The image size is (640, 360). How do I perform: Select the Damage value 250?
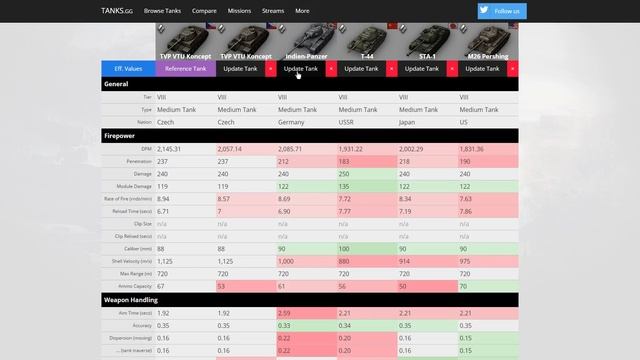point(344,174)
